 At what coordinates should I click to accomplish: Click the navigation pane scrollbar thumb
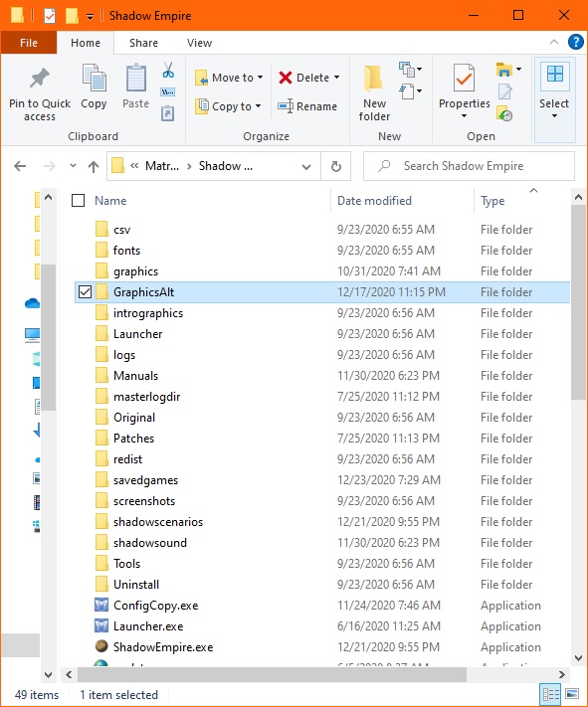coord(49,337)
